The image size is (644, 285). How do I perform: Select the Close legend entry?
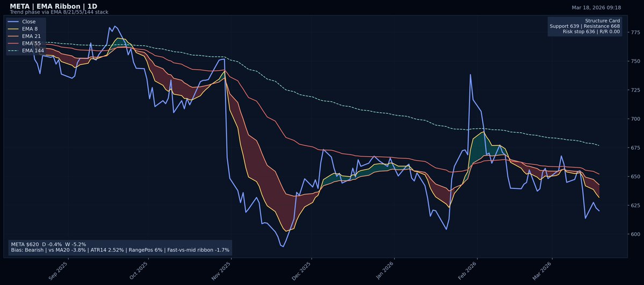[x=22, y=22]
